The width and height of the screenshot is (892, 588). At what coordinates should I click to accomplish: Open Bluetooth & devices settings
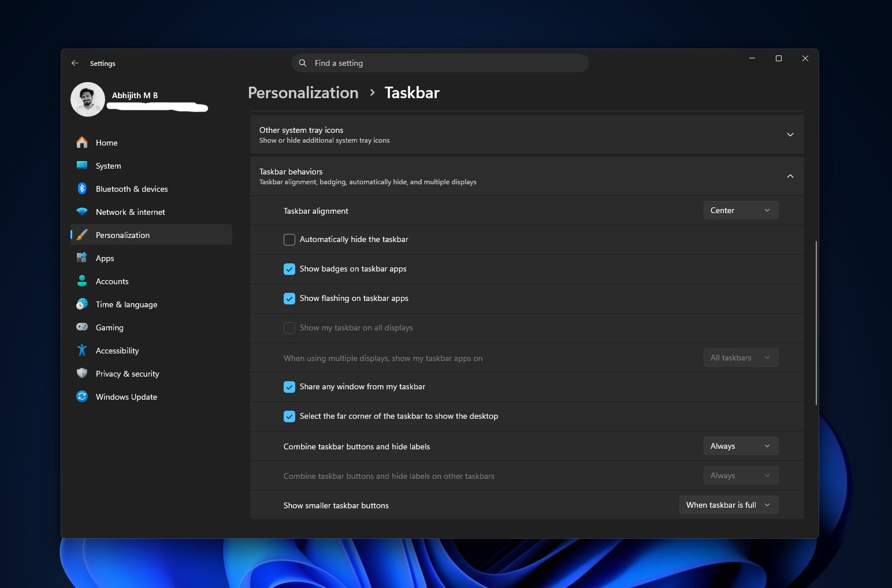151,188
